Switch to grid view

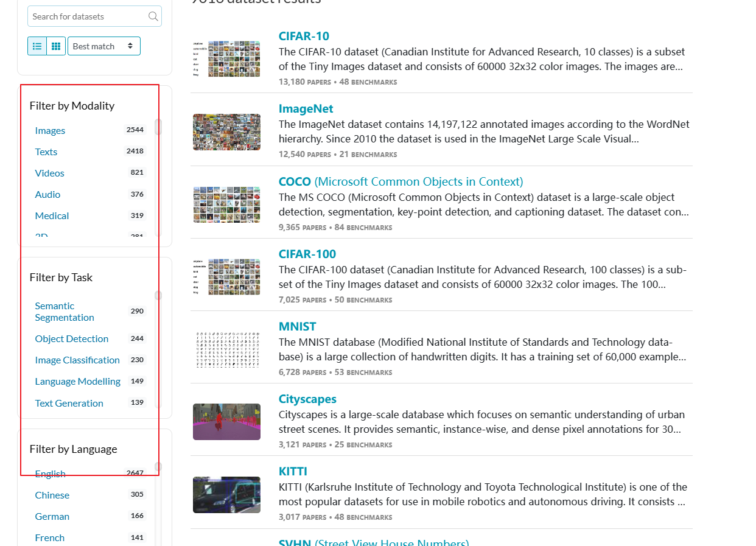click(56, 46)
